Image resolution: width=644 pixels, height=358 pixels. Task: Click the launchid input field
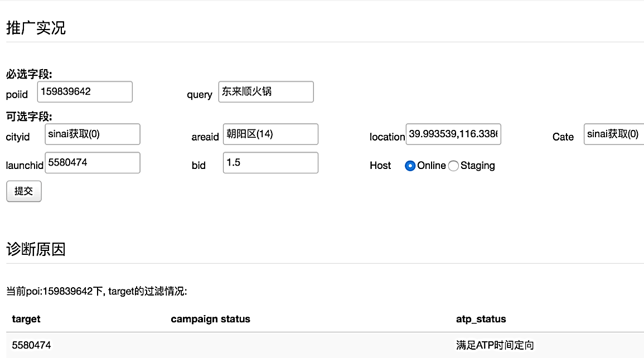(93, 163)
